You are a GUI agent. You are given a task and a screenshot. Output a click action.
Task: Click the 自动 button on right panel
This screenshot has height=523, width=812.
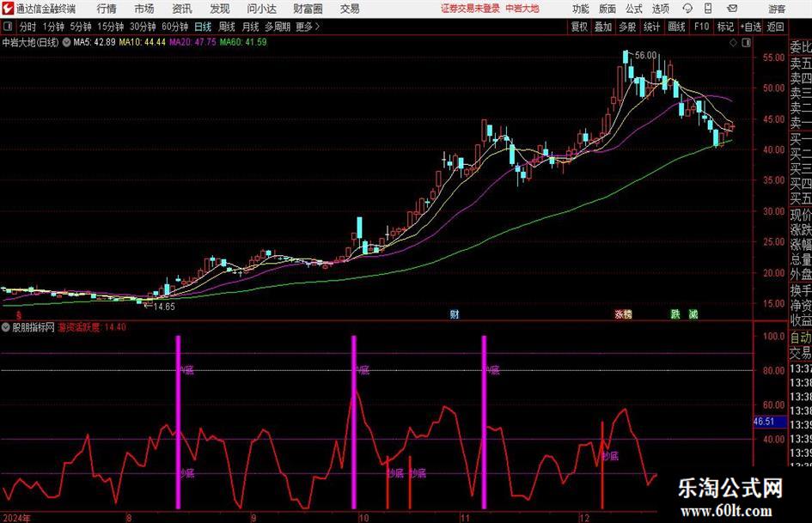(800, 338)
